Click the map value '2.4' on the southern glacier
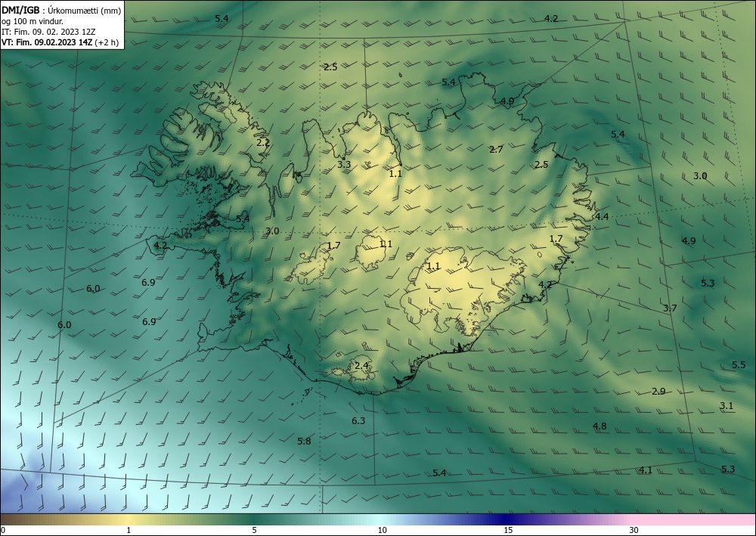 (x=361, y=365)
